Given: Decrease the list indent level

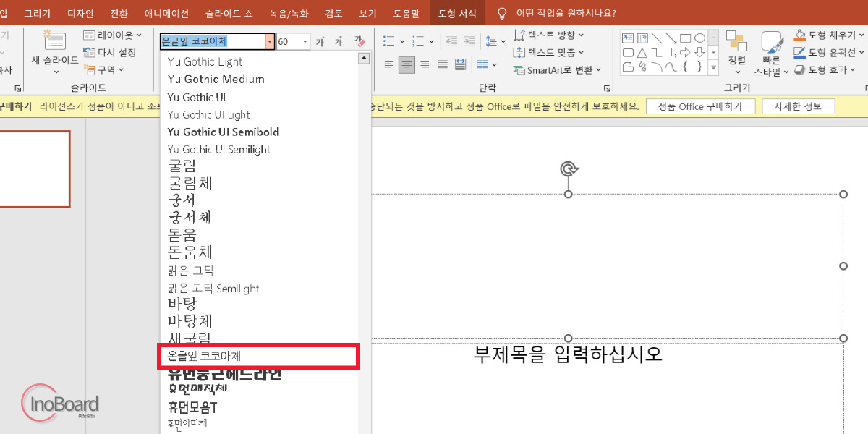Looking at the screenshot, I should coord(451,41).
